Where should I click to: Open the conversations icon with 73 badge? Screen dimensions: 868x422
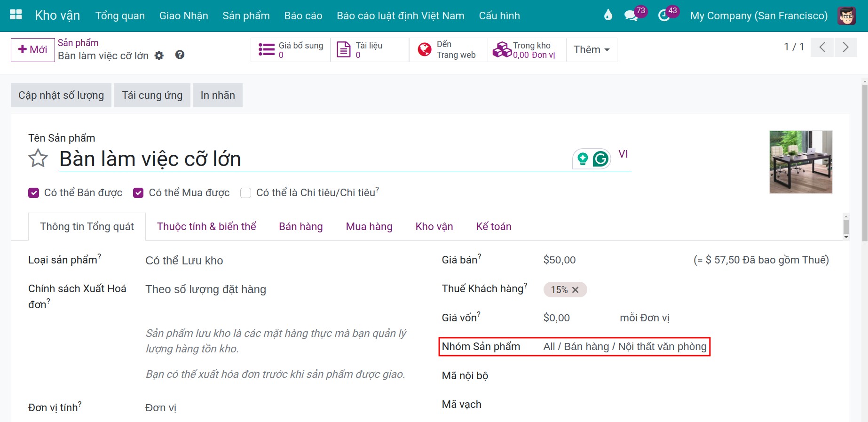coord(631,16)
